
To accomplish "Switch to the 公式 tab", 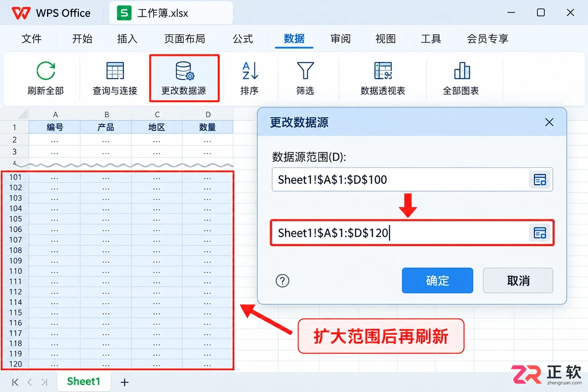I will coord(243,39).
